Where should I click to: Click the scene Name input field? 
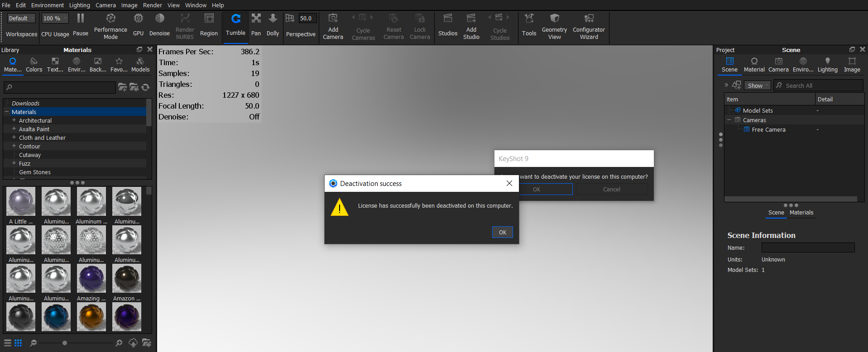pyautogui.click(x=808, y=247)
